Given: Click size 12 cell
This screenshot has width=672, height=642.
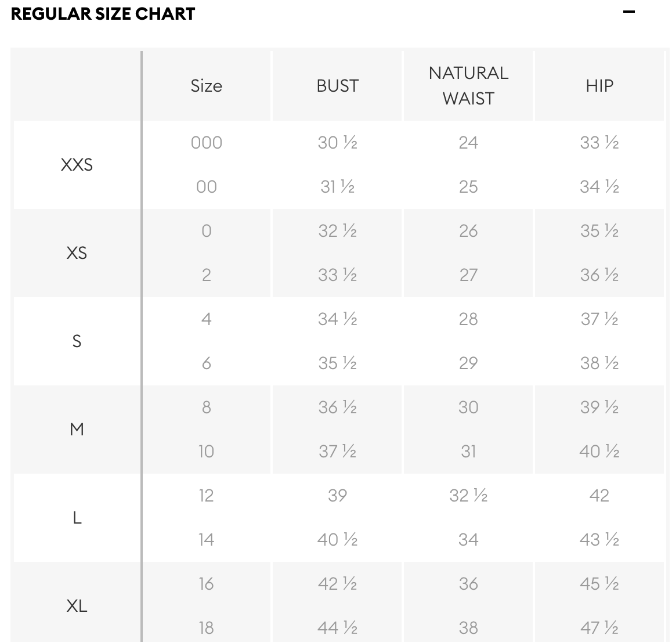Looking at the screenshot, I should 206,496.
